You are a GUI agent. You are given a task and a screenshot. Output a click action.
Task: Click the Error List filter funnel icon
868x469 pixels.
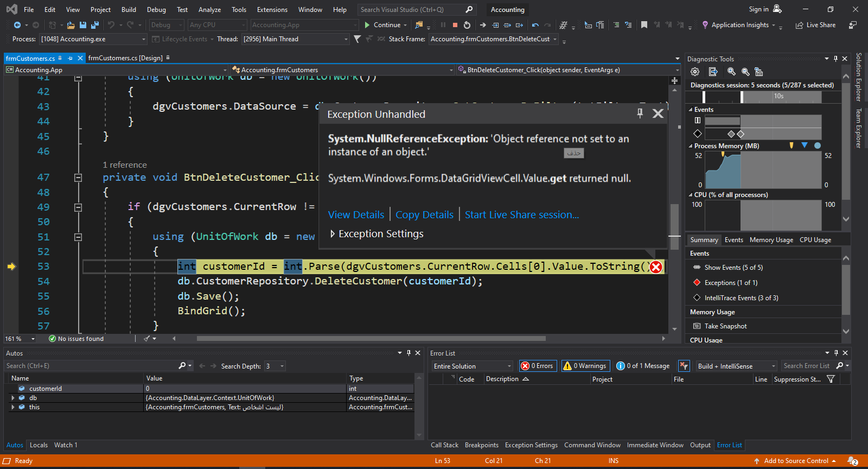click(831, 379)
